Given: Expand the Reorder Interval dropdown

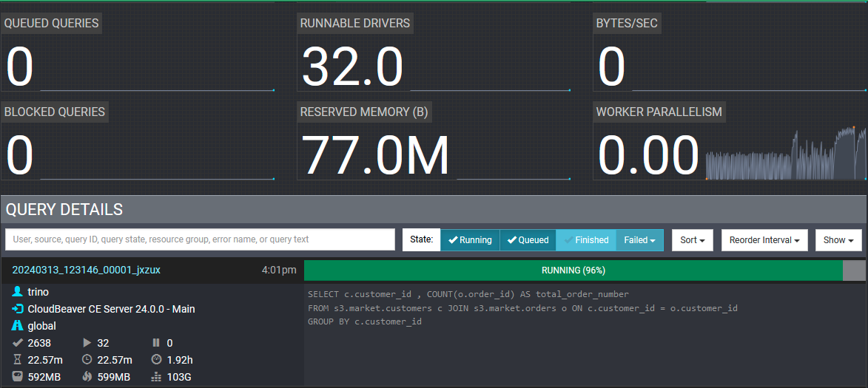Looking at the screenshot, I should click(764, 240).
